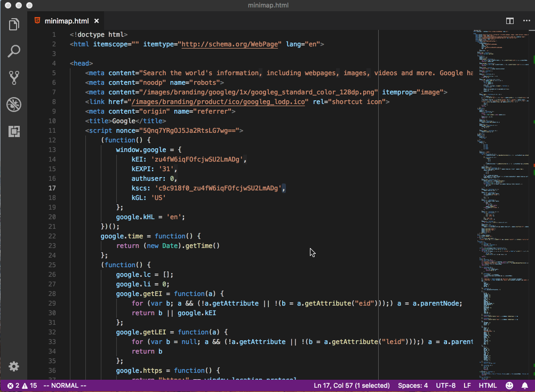Change end of line sequence LF

tap(467, 386)
